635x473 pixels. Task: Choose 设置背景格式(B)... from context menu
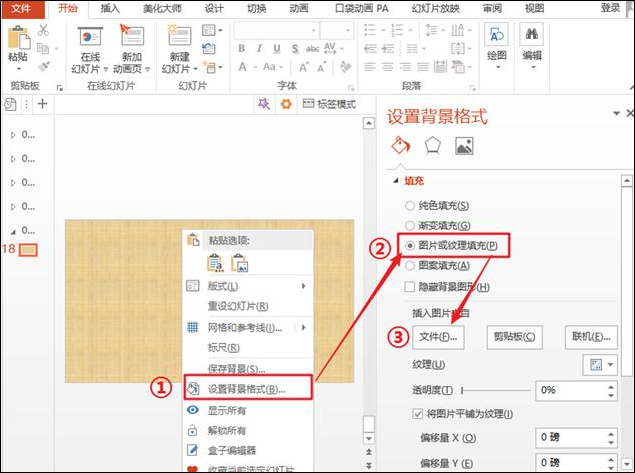[248, 388]
